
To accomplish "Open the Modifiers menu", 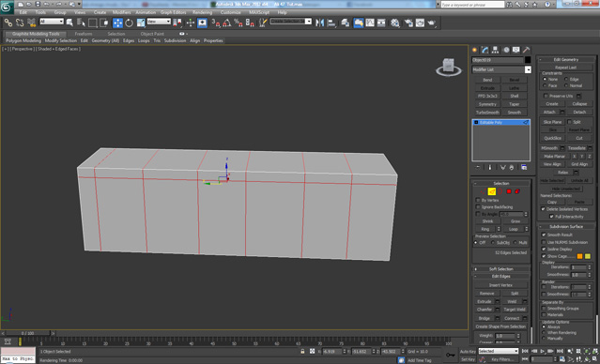I will (121, 12).
